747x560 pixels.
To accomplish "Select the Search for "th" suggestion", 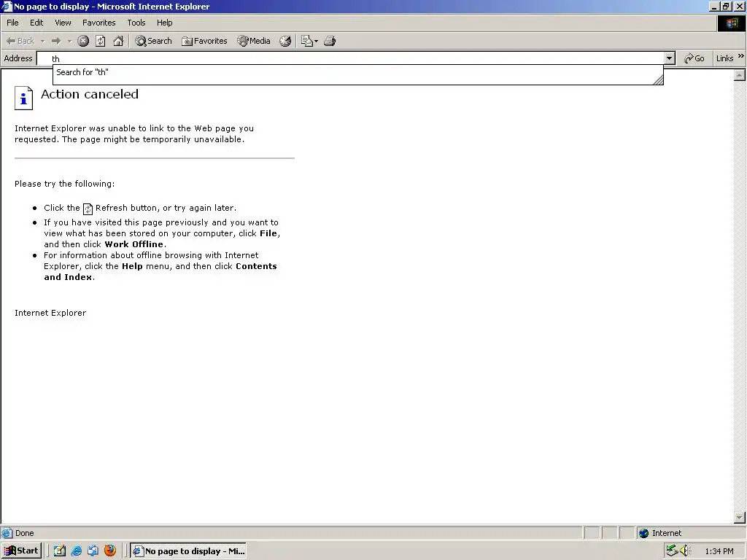I will click(x=357, y=72).
